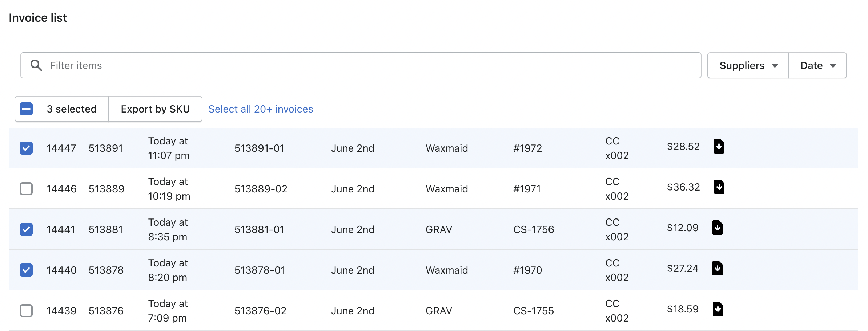Uncheck invoice 14447 checkbox
This screenshot has width=868, height=331.
click(26, 148)
